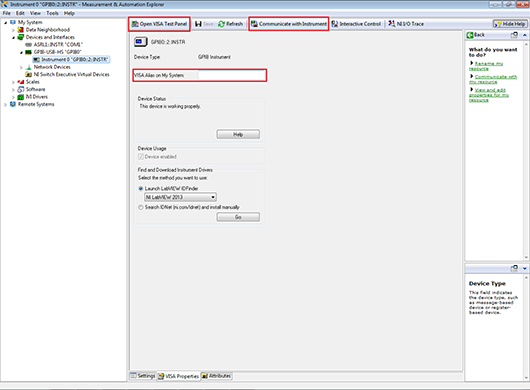Screen dimensions: 530x390
Task: Open View menu
Action: pyautogui.click(x=35, y=13)
